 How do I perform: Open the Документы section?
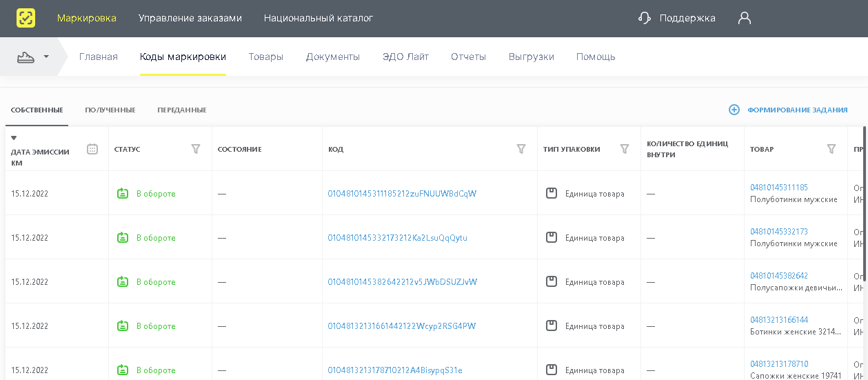coord(333,57)
